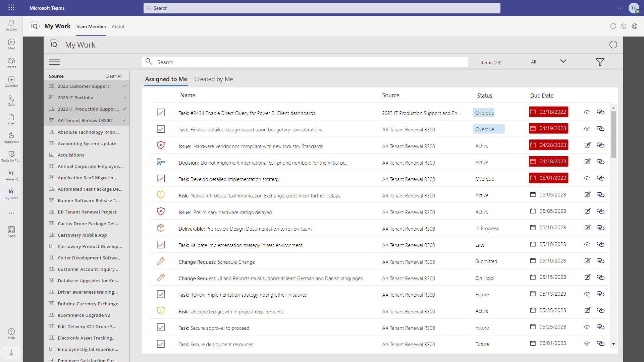Open Approvals app in the sidebar
Image resolution: width=644 pixels, height=362 pixels.
pos(11,137)
